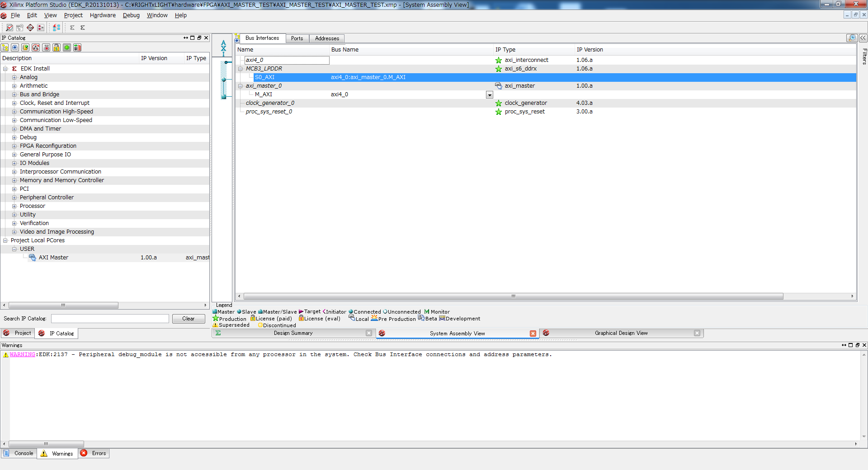Click the WARNING link in the Warnings panel

tap(23, 355)
